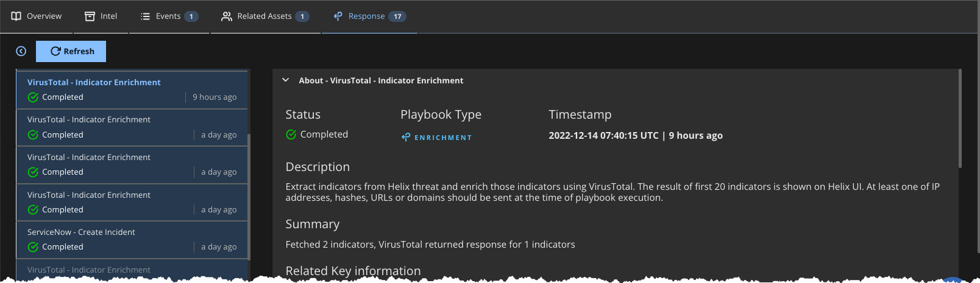Click the timestamp 2022-12-14 07:40:15 UTC
The image size is (980, 283).
[603, 136]
